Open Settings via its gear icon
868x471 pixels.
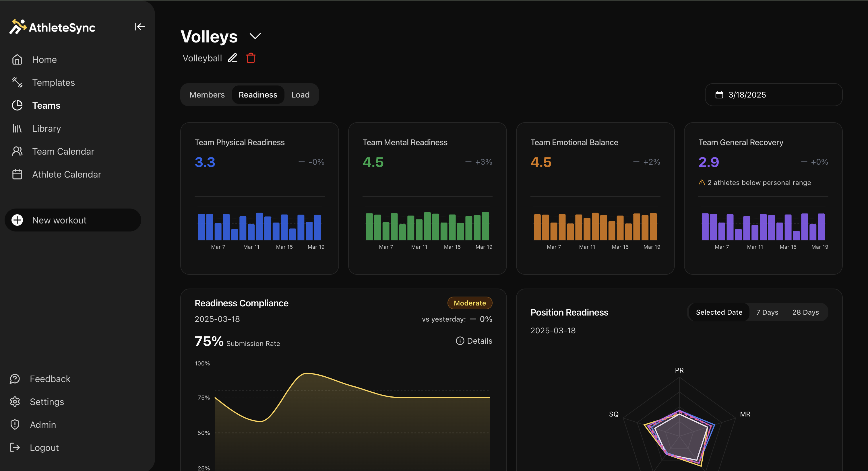point(15,402)
